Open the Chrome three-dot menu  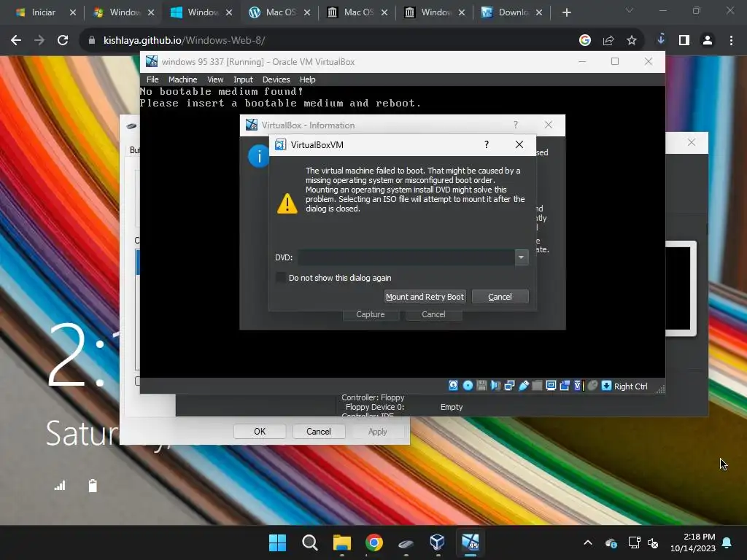(731, 41)
